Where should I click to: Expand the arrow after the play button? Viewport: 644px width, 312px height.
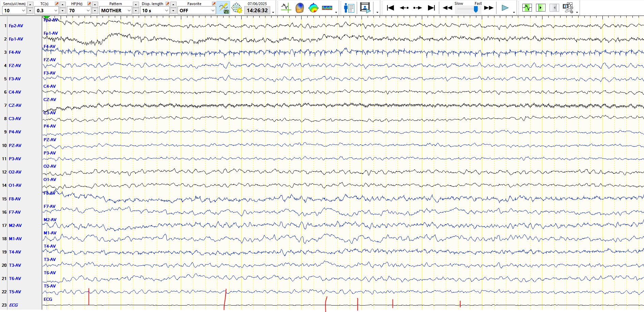click(514, 12)
